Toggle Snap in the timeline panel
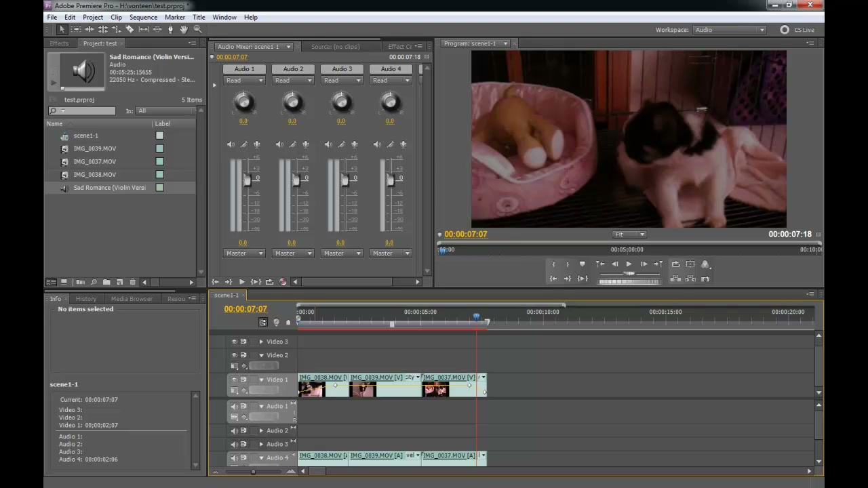 point(263,323)
